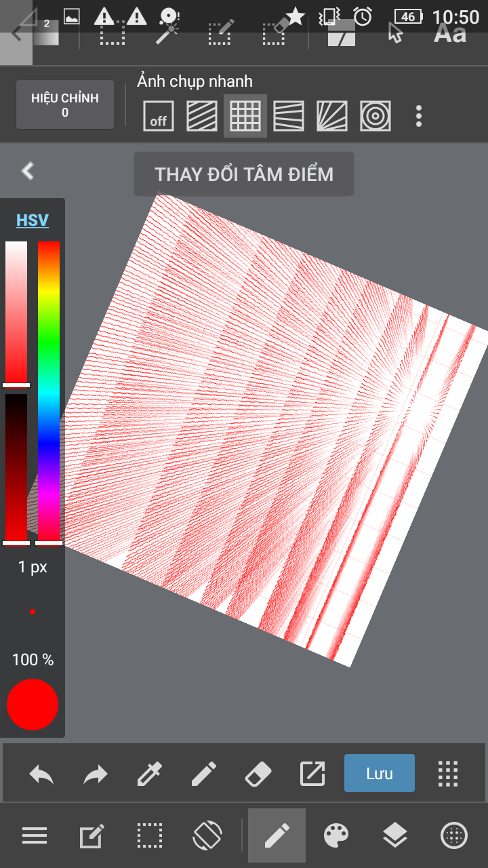Select the selection eraser tool
The height and width of the screenshot is (868, 488).
pos(274,33)
